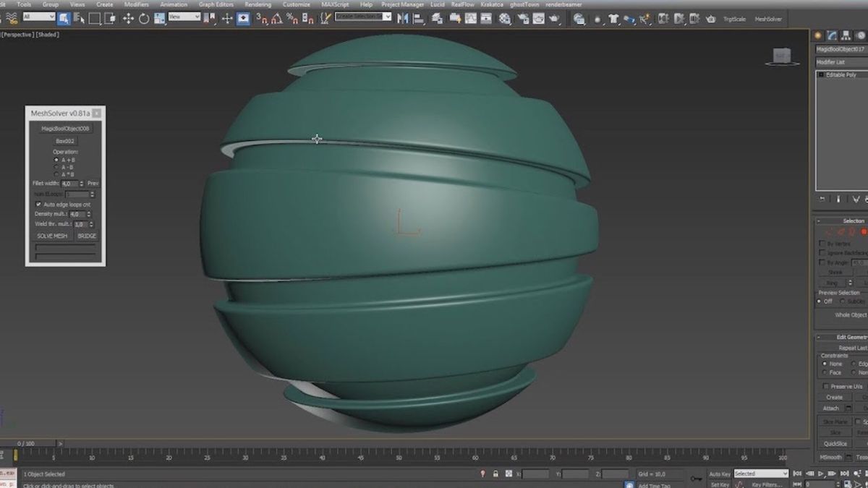This screenshot has height=488, width=868.
Task: Click the MagicBoolObject008 pick button
Action: tap(65, 128)
